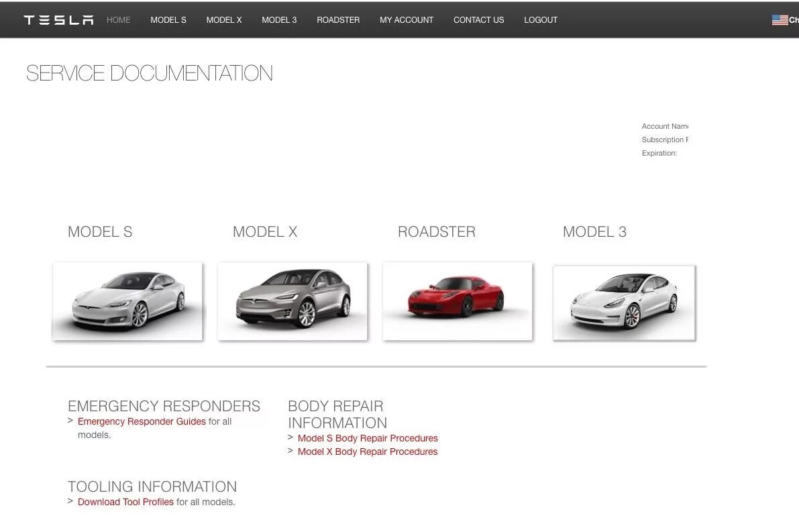Screen dimensions: 799x532
Task: Click the Tesla logo in the header
Action: (58, 20)
